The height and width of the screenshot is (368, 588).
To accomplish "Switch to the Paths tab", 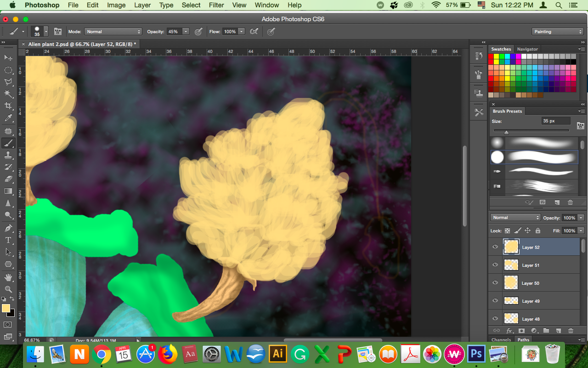I will 524,340.
